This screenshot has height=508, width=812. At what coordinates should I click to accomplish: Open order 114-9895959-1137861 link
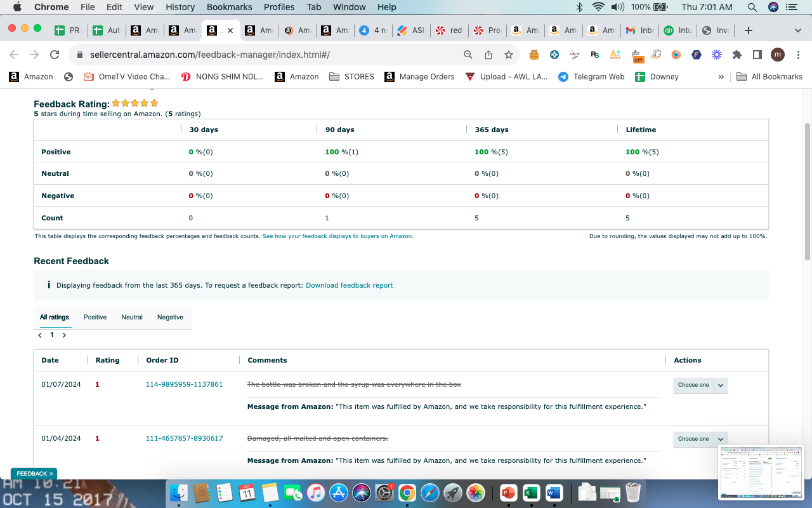pyautogui.click(x=185, y=384)
